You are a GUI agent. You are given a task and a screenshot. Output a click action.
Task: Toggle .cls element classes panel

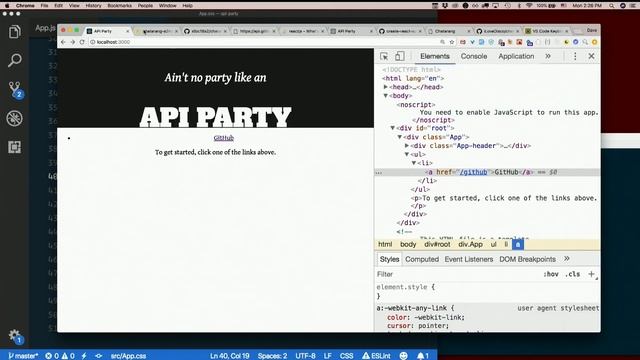pyautogui.click(x=573, y=274)
